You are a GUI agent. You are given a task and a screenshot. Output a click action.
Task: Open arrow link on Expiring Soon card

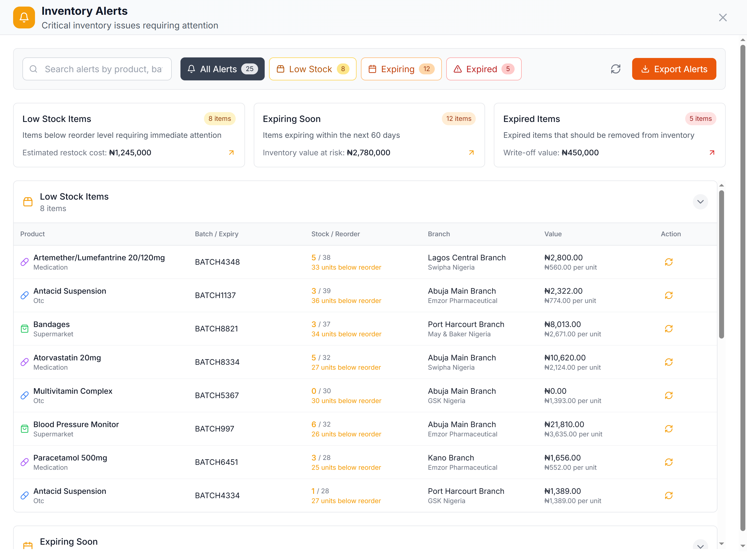(x=471, y=153)
